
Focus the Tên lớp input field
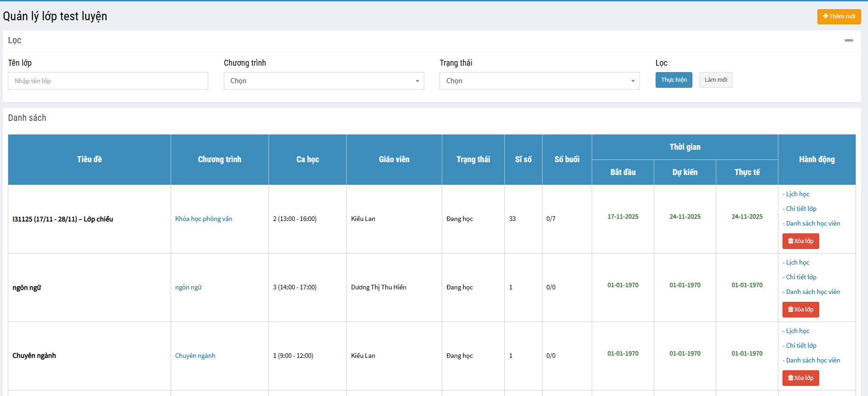point(108,81)
